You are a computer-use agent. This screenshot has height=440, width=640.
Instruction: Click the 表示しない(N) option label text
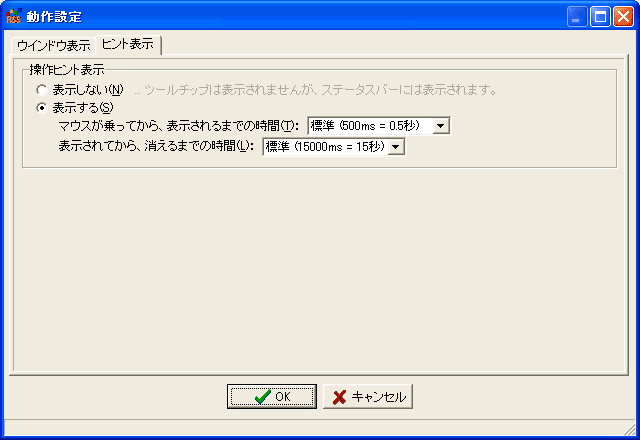tap(88, 89)
